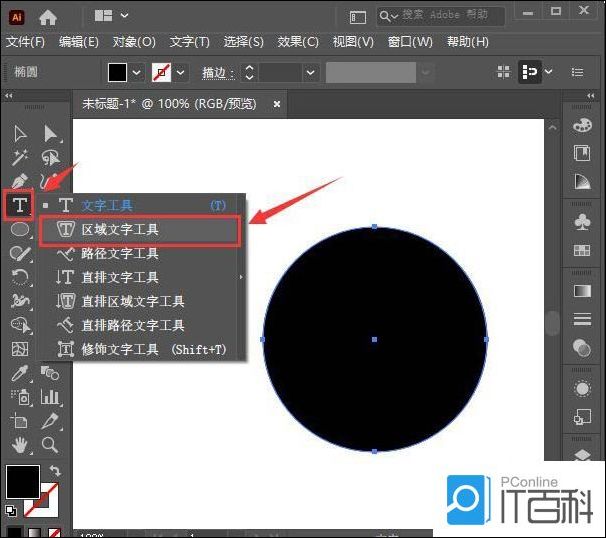Select the Lasso tool
This screenshot has width=606, height=538.
51,158
